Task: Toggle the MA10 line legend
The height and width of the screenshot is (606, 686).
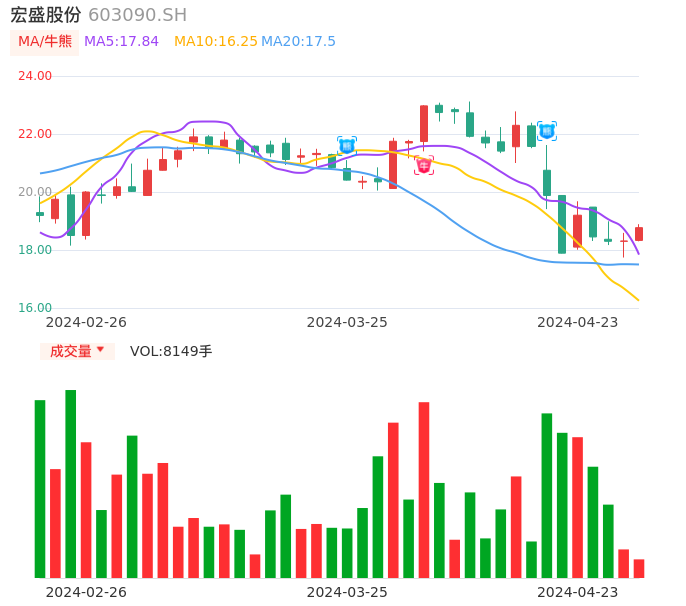Action: pos(215,42)
